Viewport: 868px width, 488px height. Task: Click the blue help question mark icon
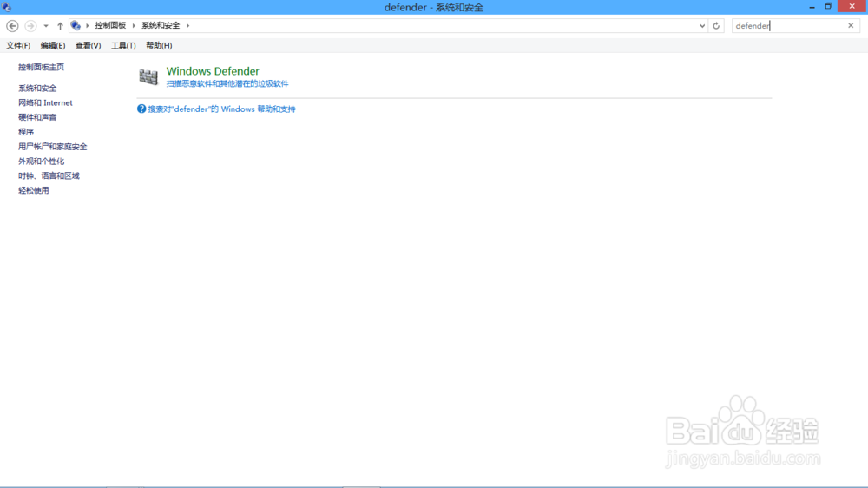[x=141, y=109]
